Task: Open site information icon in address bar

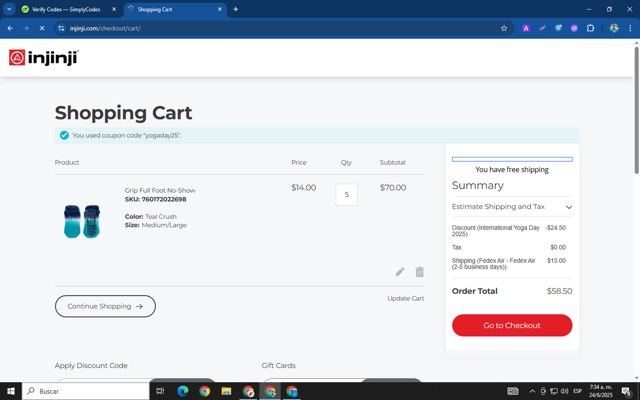Action: click(x=61, y=28)
